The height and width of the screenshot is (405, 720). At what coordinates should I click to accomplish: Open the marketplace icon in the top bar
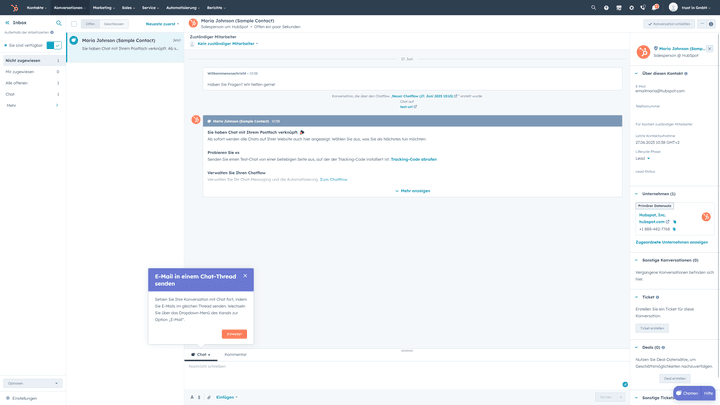click(x=619, y=8)
